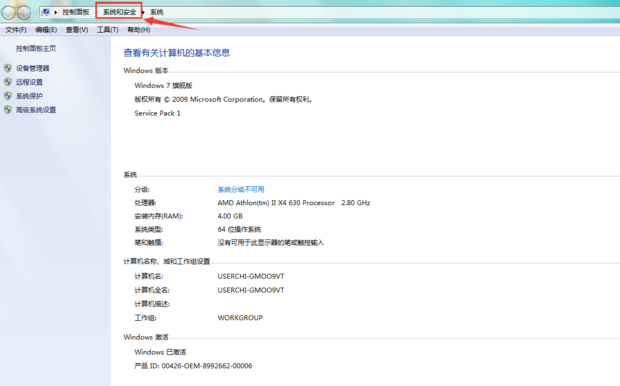The image size is (620, 386).
Task: Click the shield icon beside 高级系统设置
Action: pos(8,110)
